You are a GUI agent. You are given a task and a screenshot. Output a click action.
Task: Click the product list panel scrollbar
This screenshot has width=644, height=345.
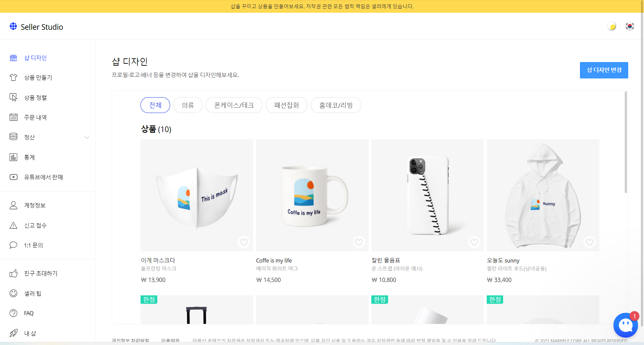pyautogui.click(x=626, y=142)
